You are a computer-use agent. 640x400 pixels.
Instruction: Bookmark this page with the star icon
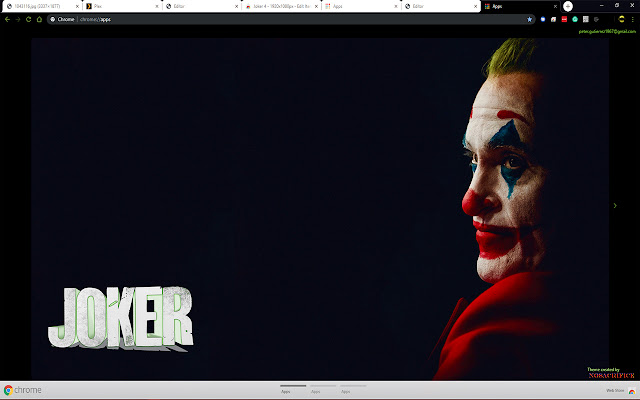point(529,19)
